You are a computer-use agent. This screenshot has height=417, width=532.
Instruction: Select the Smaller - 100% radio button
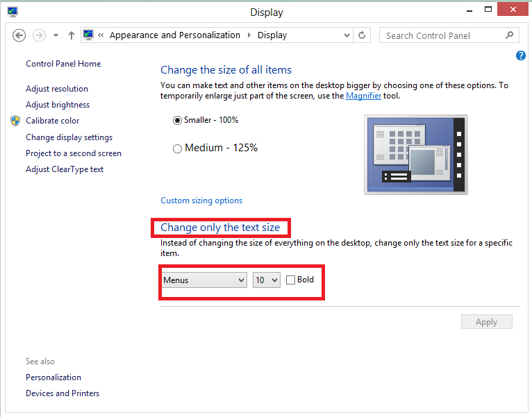(x=177, y=120)
